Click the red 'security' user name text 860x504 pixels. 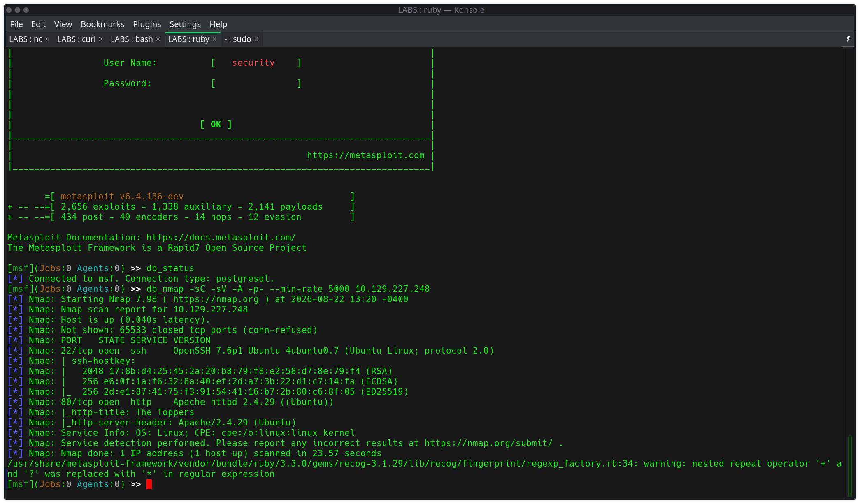(253, 63)
